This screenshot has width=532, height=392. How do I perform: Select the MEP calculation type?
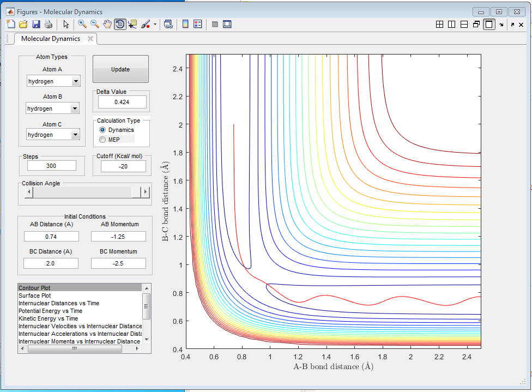click(102, 140)
